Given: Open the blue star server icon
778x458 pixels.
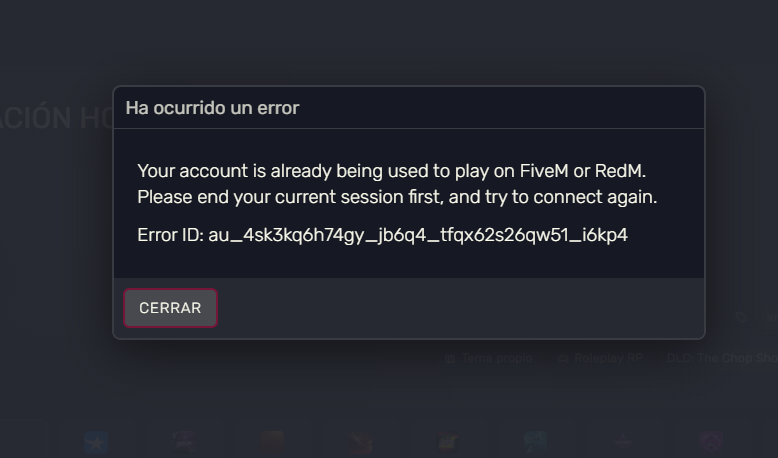Looking at the screenshot, I should (96, 442).
